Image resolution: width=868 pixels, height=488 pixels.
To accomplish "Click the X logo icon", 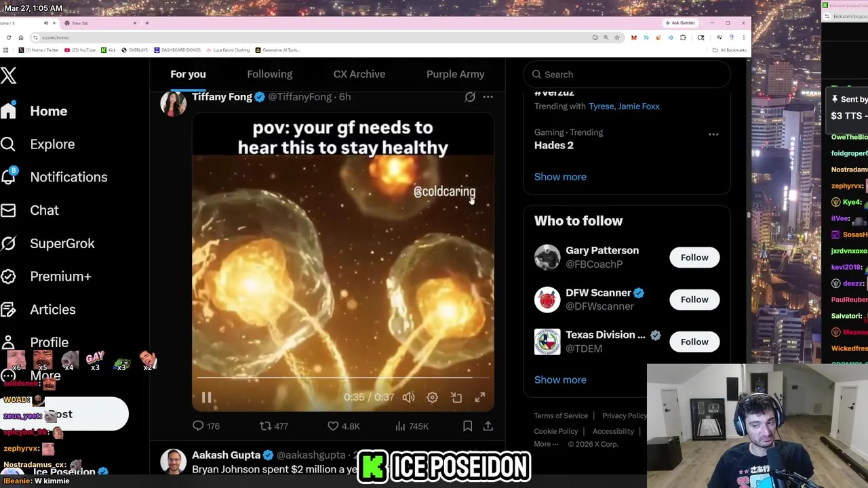I will [8, 75].
